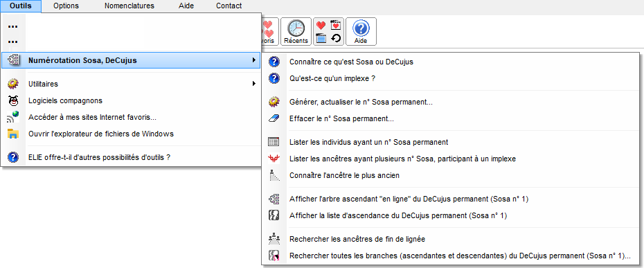The width and height of the screenshot is (644, 268).
Task: Click the Aide toolbar button
Action: point(361,32)
